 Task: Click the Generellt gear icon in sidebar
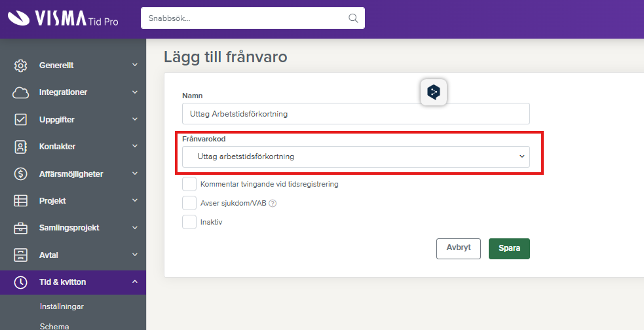[21, 65]
